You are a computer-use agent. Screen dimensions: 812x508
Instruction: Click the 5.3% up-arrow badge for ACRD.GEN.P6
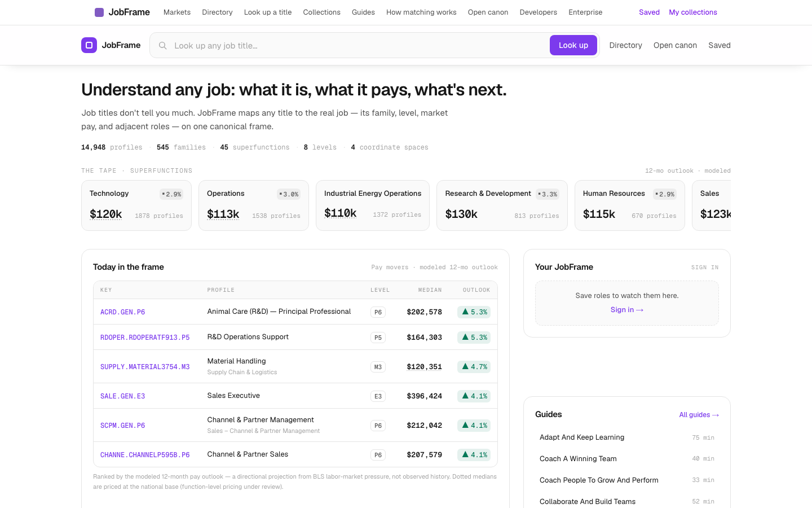tap(474, 312)
